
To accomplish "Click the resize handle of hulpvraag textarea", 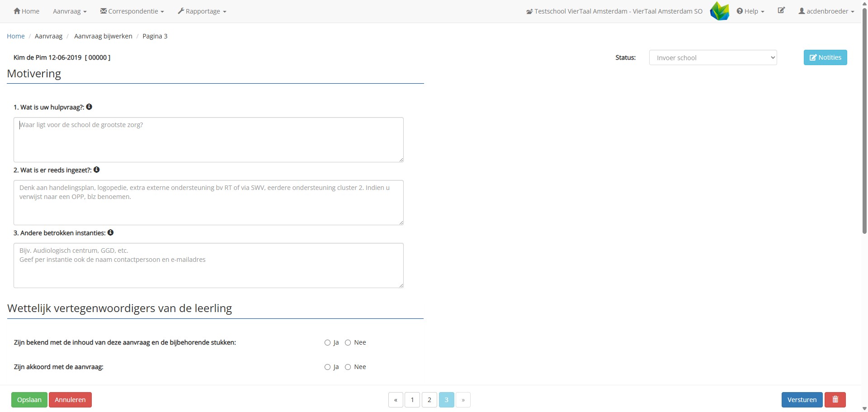I will 401,160.
